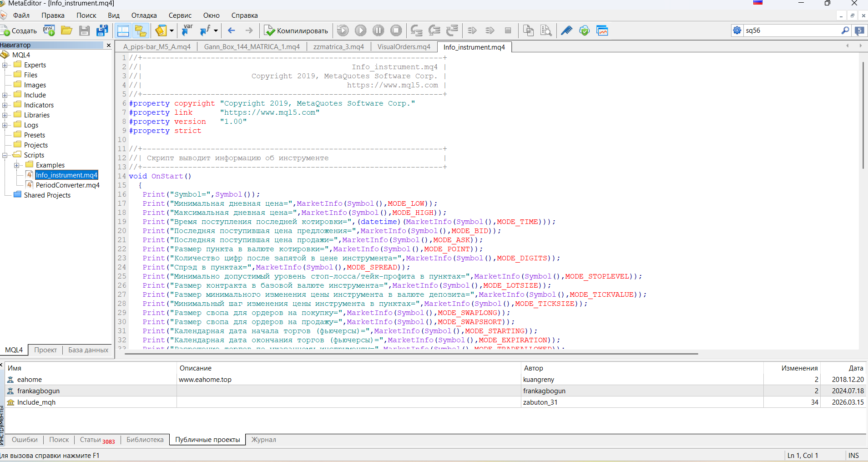Screen dimensions: 868x462
Task: Click into the search field containing sq56
Action: (x=792, y=30)
